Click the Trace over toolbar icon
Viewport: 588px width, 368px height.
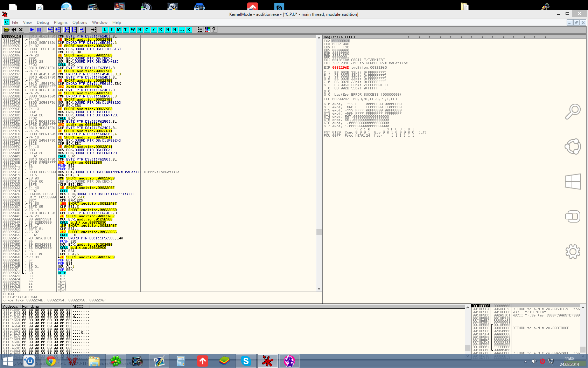point(73,30)
